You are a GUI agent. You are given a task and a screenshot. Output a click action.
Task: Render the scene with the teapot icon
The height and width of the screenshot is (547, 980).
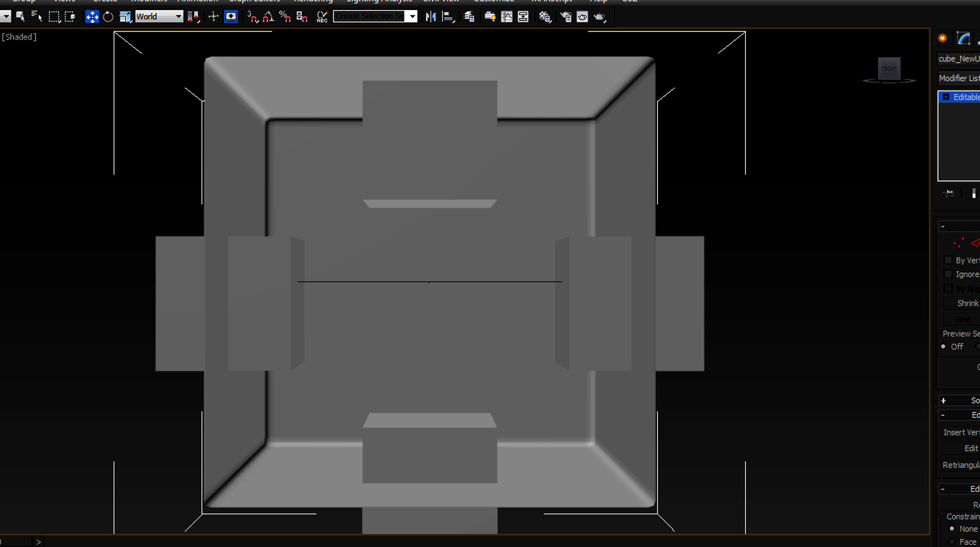[x=600, y=16]
